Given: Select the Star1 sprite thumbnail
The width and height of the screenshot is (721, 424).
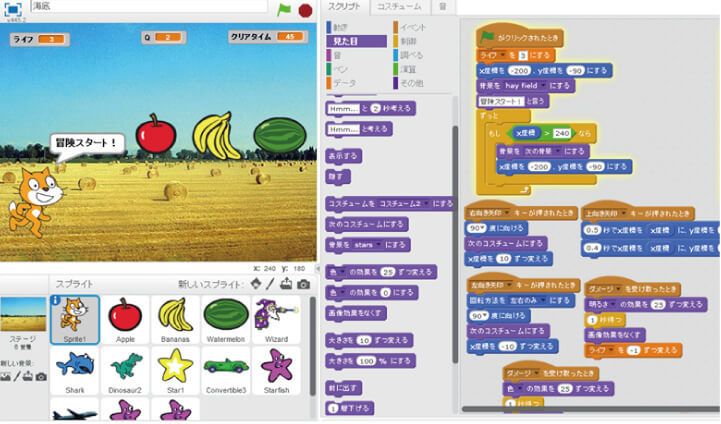Looking at the screenshot, I should [175, 371].
